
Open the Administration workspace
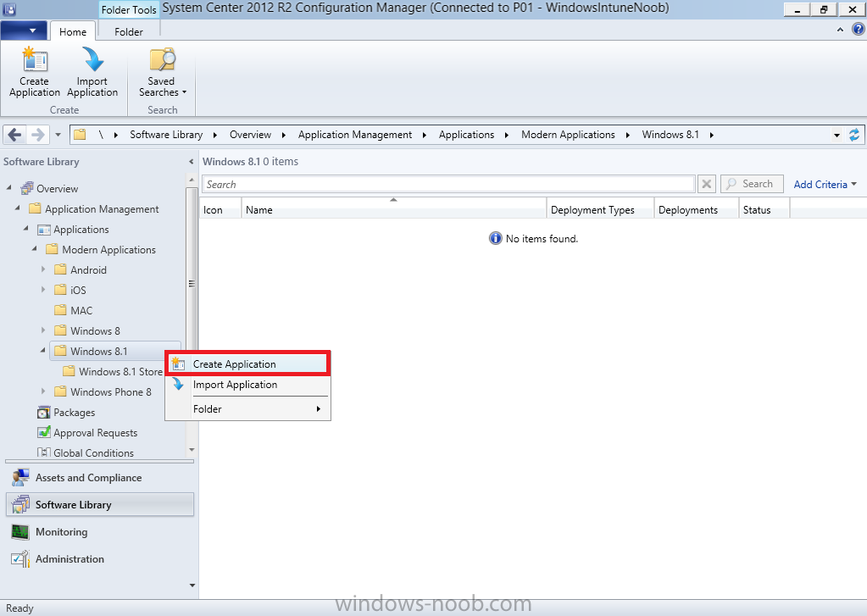pos(99,559)
